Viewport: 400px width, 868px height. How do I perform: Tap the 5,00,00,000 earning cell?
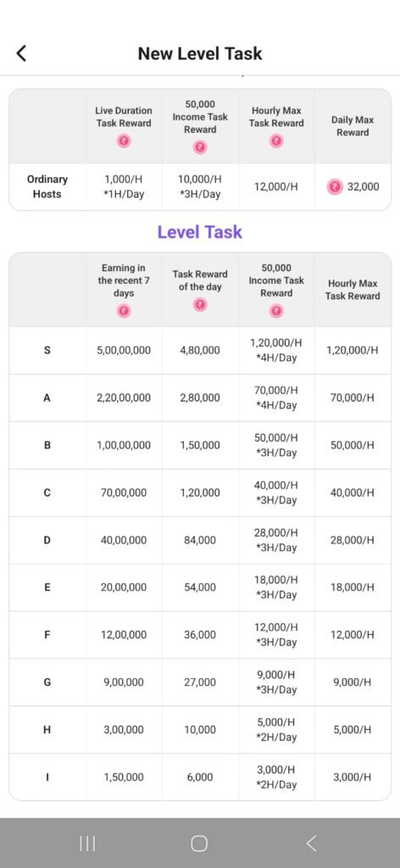coord(124,350)
